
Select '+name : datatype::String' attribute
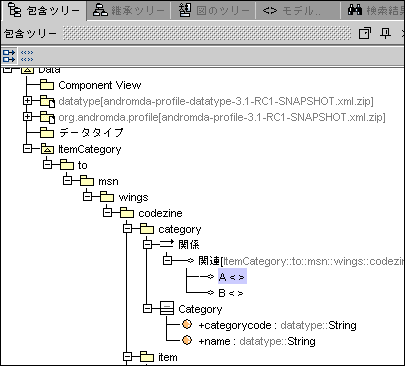coord(257,341)
